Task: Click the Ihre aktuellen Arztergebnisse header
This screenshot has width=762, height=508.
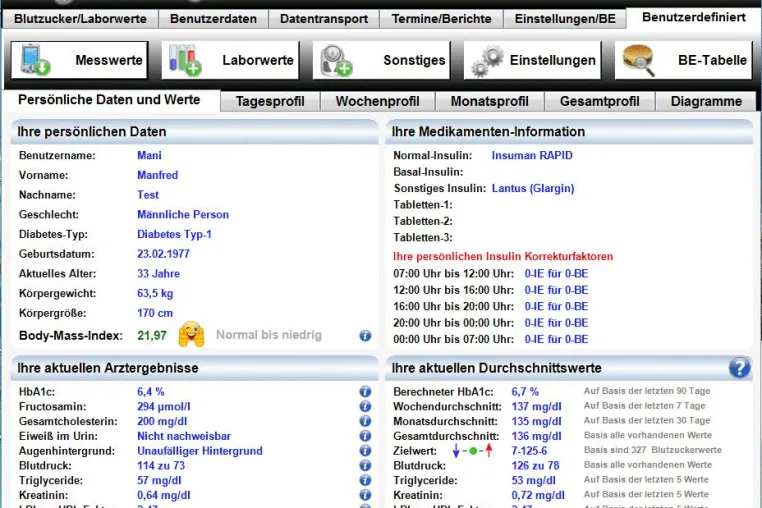Action: click(194, 368)
